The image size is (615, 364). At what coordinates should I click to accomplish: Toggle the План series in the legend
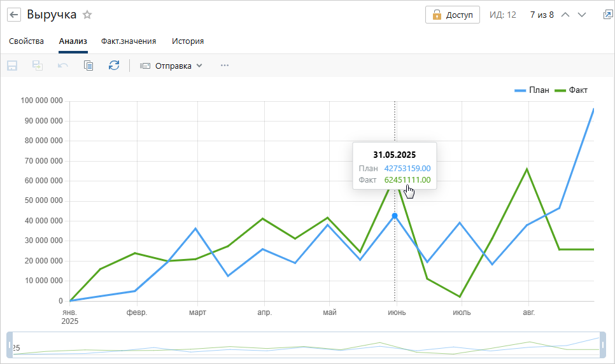tap(532, 90)
